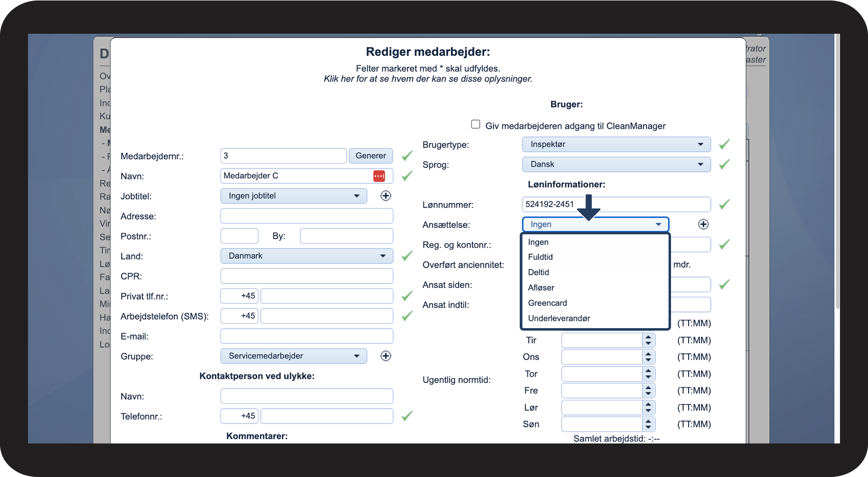
Task: Click the Privat tlf.nr. number field
Action: click(327, 296)
